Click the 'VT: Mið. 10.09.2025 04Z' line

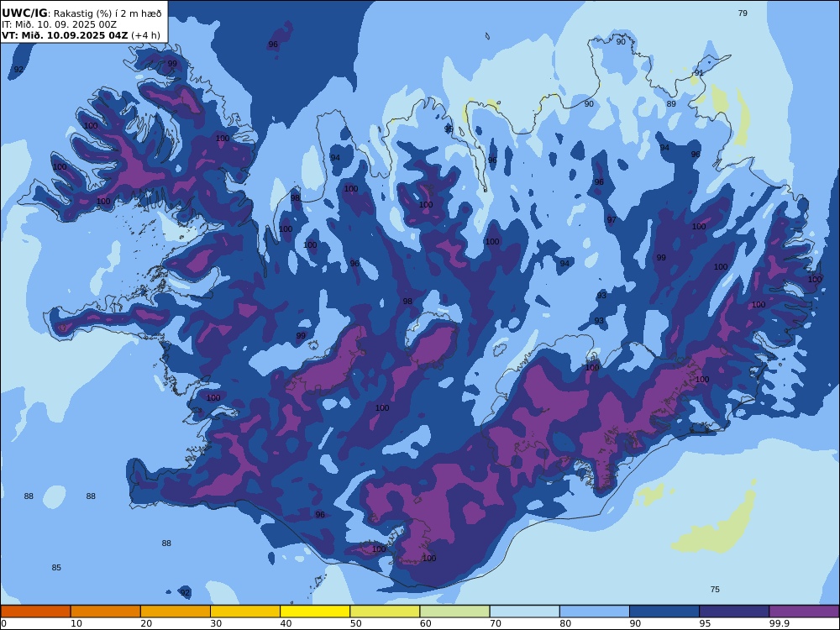point(65,35)
